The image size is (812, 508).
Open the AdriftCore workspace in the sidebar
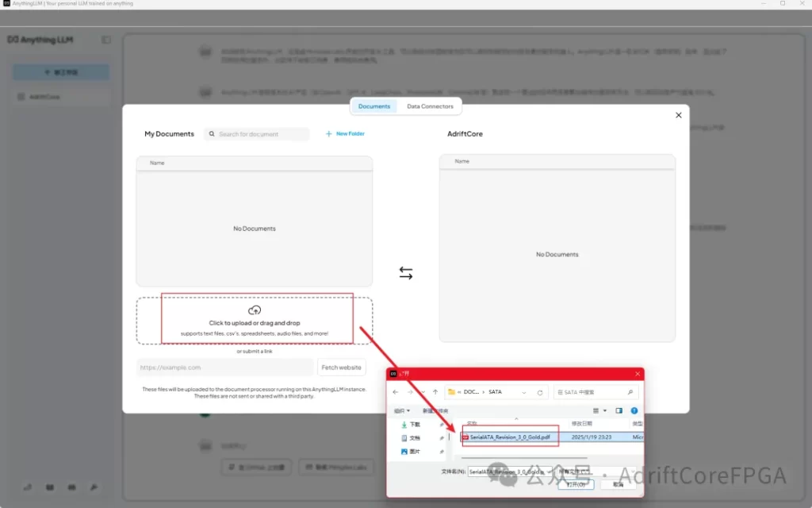pos(61,97)
